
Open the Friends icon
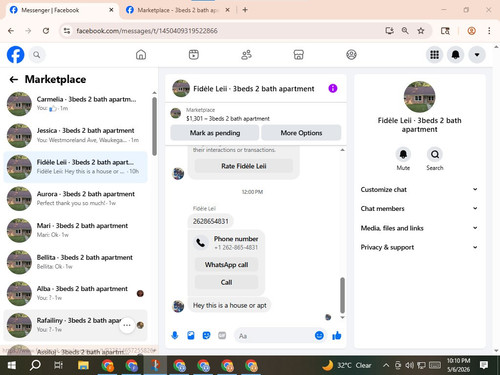246,55
